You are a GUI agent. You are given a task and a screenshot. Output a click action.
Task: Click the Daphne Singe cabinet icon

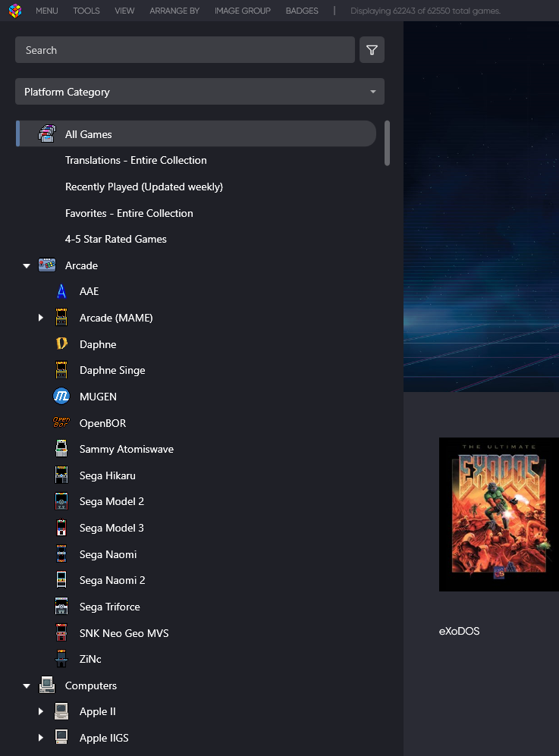pyautogui.click(x=61, y=370)
